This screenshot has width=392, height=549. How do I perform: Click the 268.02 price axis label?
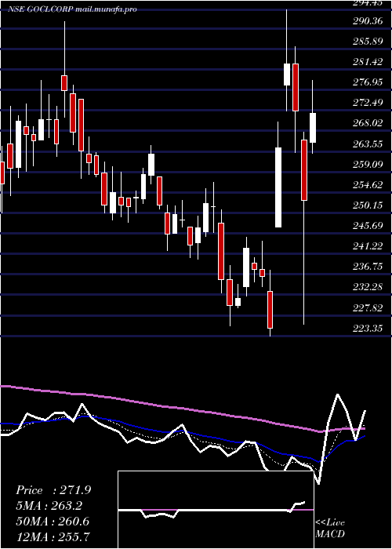[x=367, y=123]
